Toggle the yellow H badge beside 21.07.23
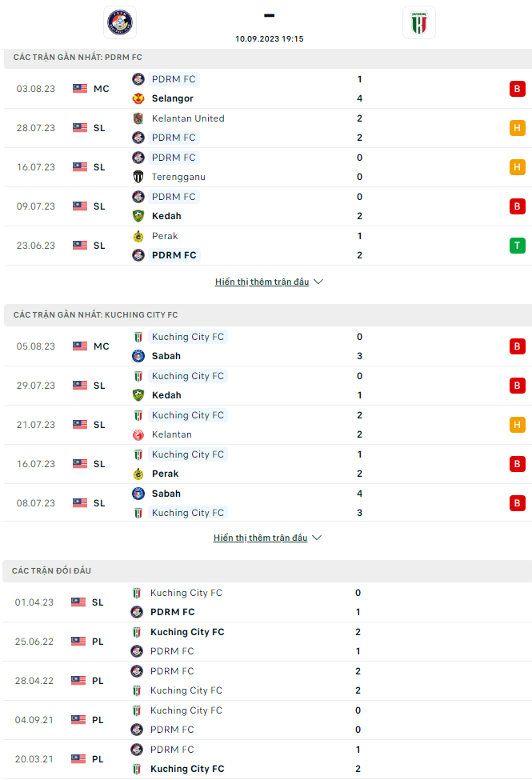This screenshot has width=532, height=780. point(518,425)
